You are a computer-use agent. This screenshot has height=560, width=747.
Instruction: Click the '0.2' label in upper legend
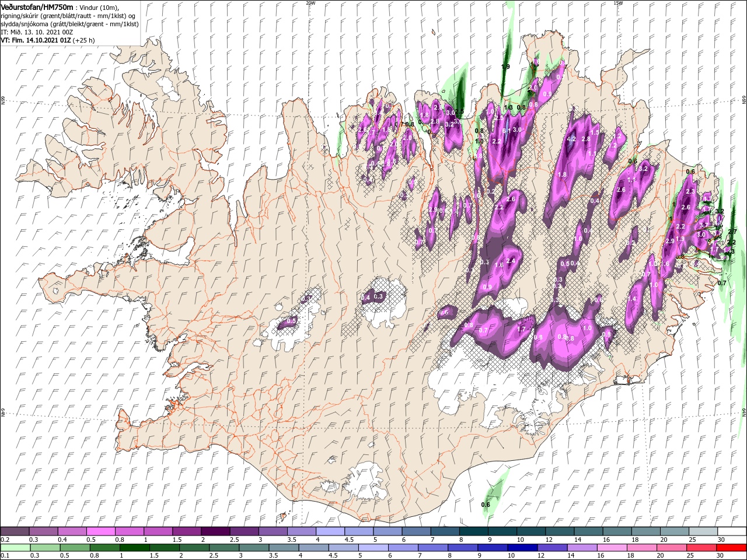(5, 540)
